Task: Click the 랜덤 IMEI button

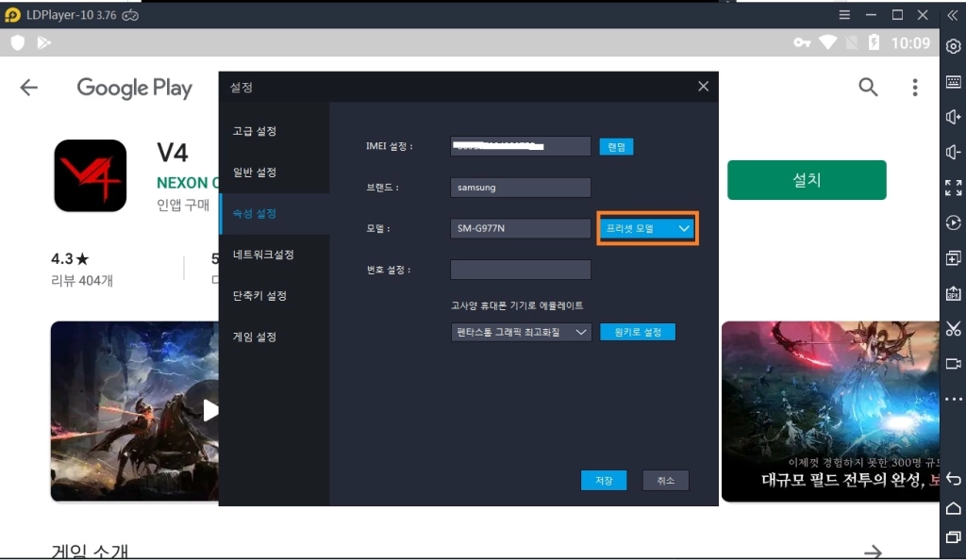Action: click(x=616, y=146)
